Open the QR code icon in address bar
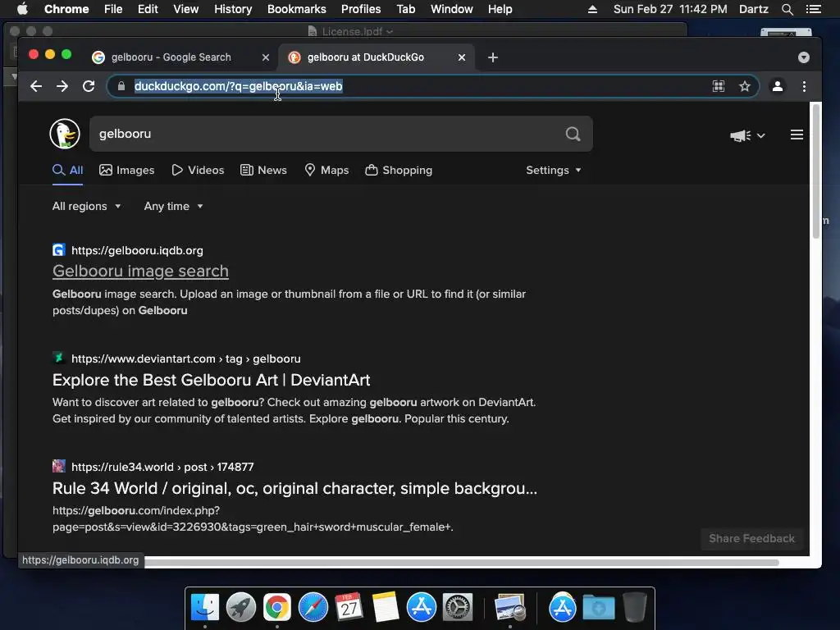840x630 pixels. tap(719, 86)
